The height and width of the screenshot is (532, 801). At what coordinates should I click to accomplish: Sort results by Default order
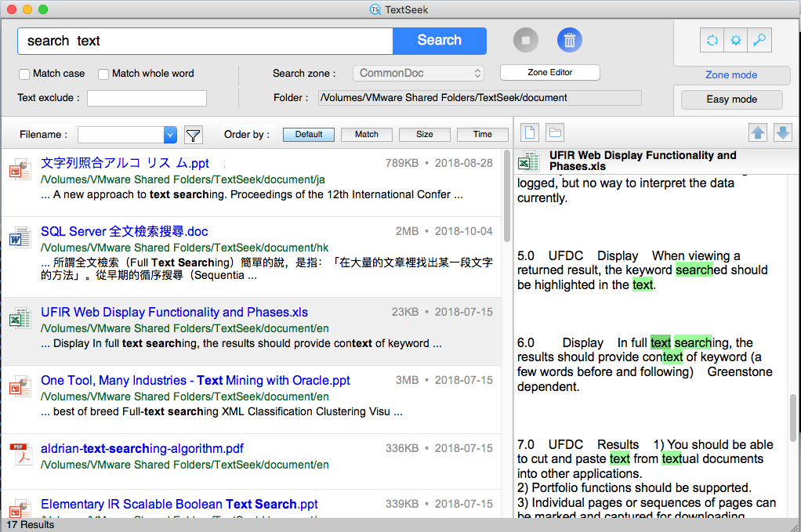309,134
